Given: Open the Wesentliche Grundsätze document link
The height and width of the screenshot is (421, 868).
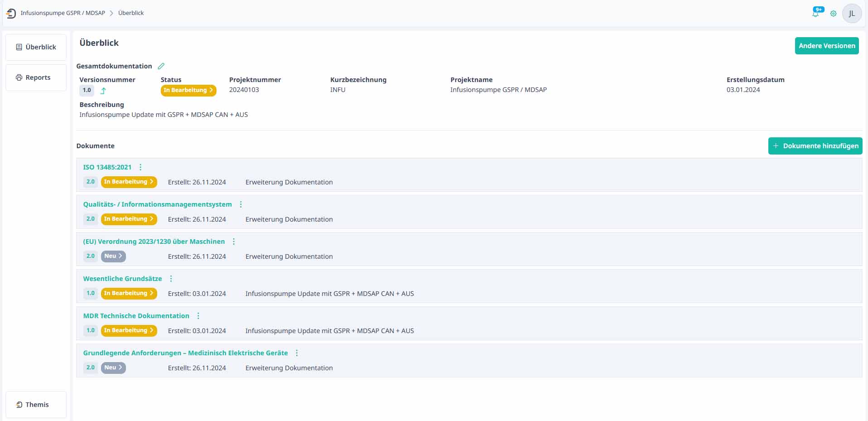Looking at the screenshot, I should [122, 279].
